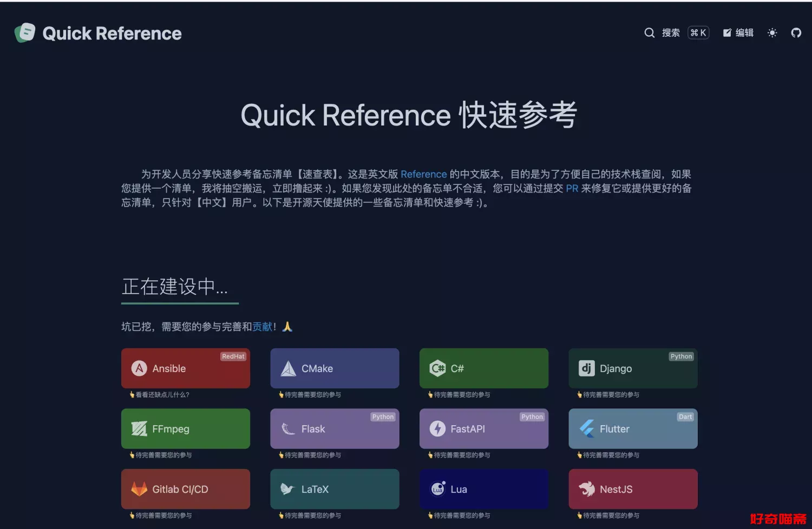
Task: Open the Flask cheat sheet card
Action: 335,429
